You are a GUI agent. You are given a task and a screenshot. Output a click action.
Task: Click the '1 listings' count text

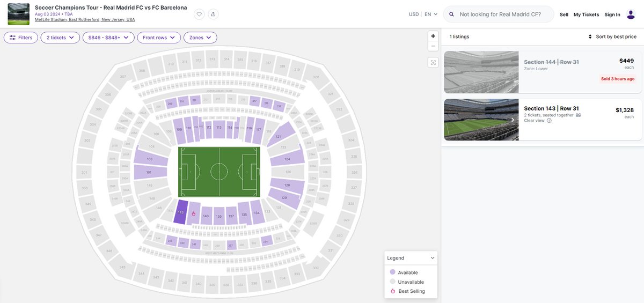459,36
